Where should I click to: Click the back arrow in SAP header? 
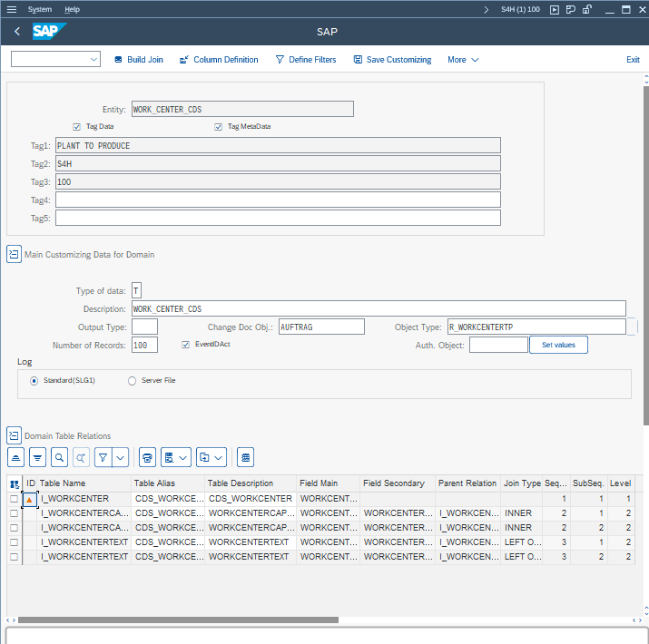click(17, 32)
